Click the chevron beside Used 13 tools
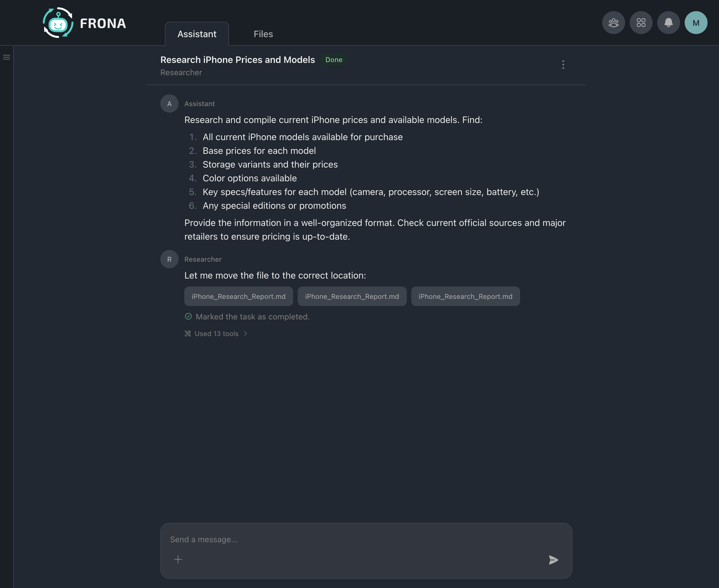 click(245, 334)
